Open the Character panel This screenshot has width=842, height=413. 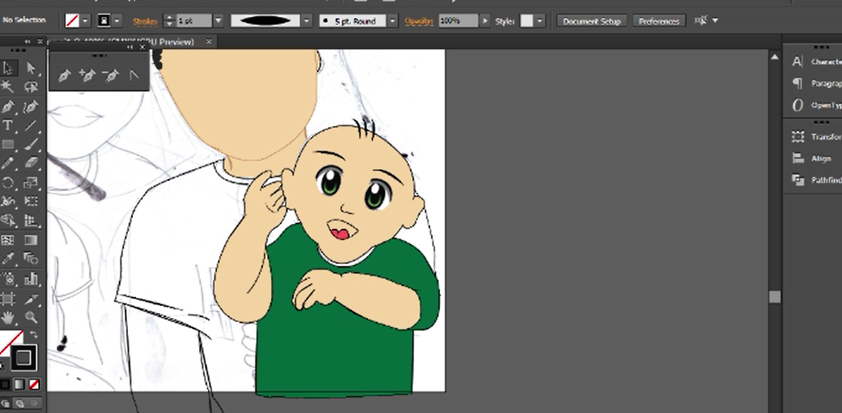[x=815, y=62]
